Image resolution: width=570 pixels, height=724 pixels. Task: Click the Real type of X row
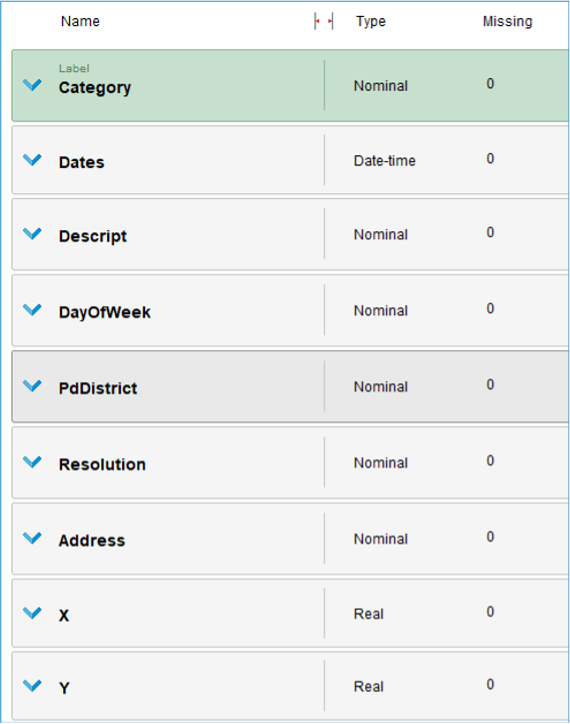tap(369, 614)
